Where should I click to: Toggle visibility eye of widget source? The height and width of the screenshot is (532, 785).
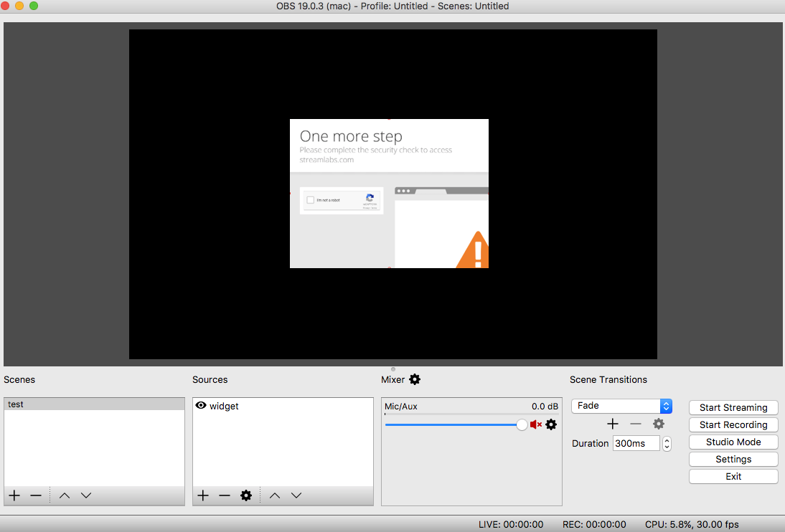201,405
